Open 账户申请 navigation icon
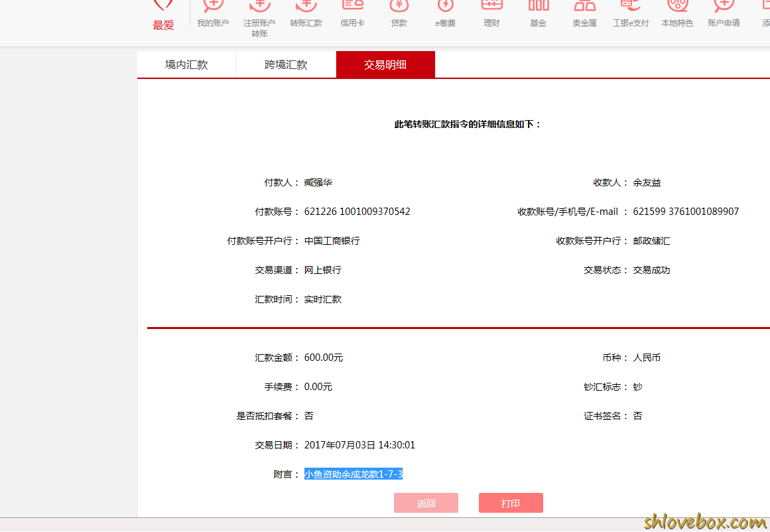The width and height of the screenshot is (770, 532). (724, 15)
